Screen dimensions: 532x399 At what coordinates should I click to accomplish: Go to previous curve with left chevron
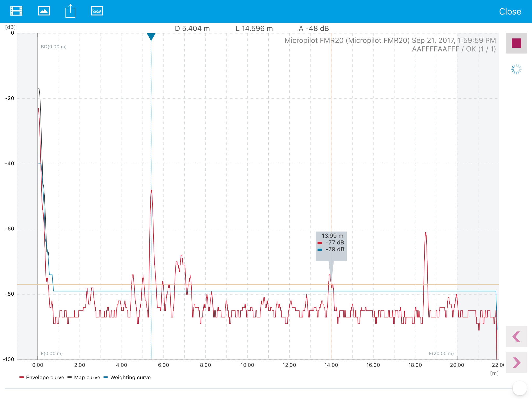(x=516, y=337)
